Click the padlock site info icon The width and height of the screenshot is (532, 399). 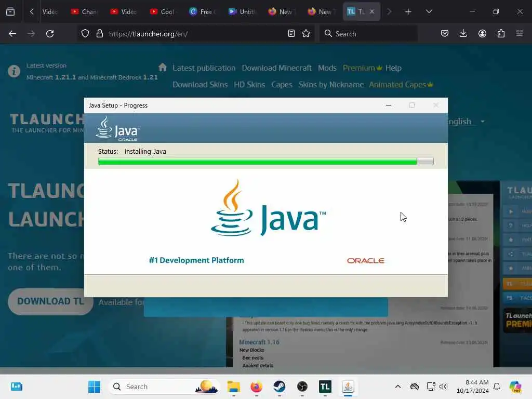pos(99,34)
